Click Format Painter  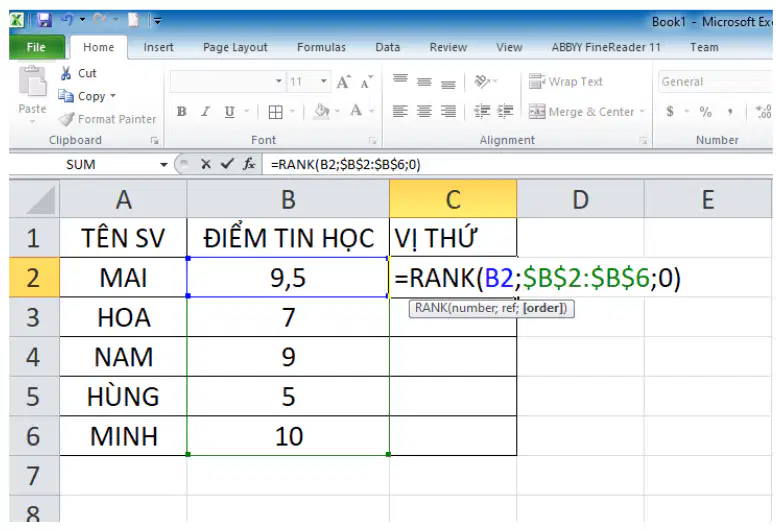107,119
